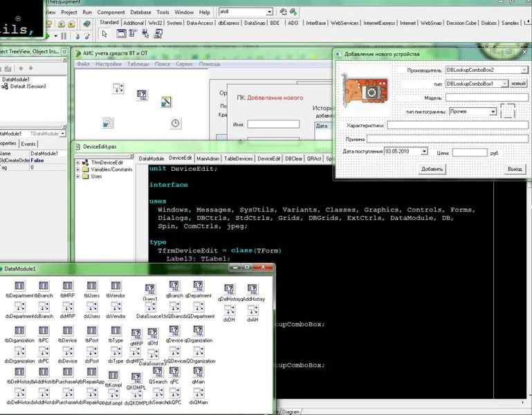
Task: Click the tbUsers table icon
Action: coord(91,286)
